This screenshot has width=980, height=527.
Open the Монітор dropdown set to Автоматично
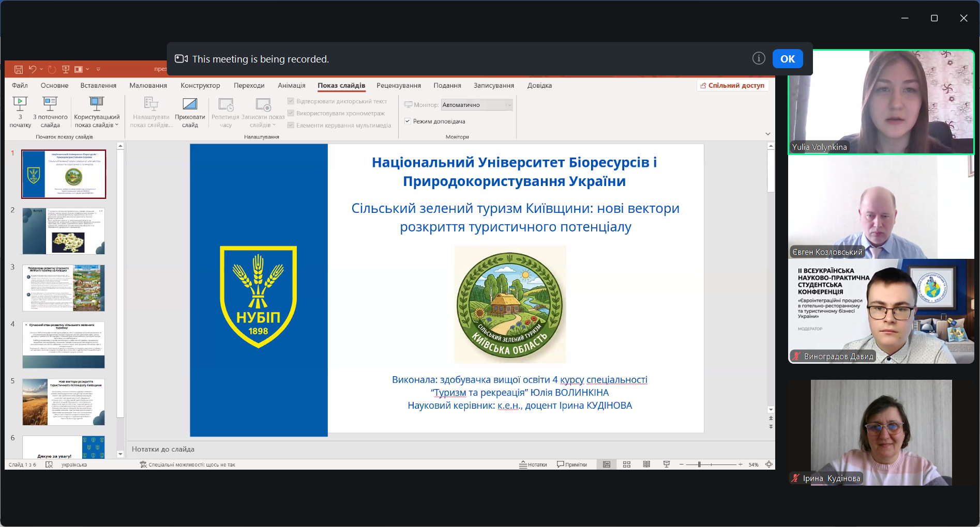(x=476, y=105)
